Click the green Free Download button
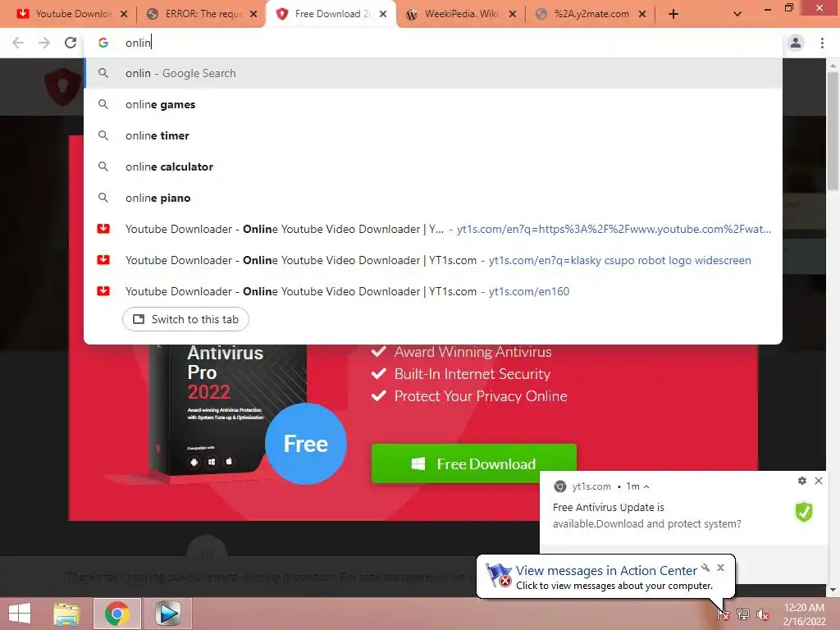Screen dimensions: 840x630 click(x=473, y=463)
